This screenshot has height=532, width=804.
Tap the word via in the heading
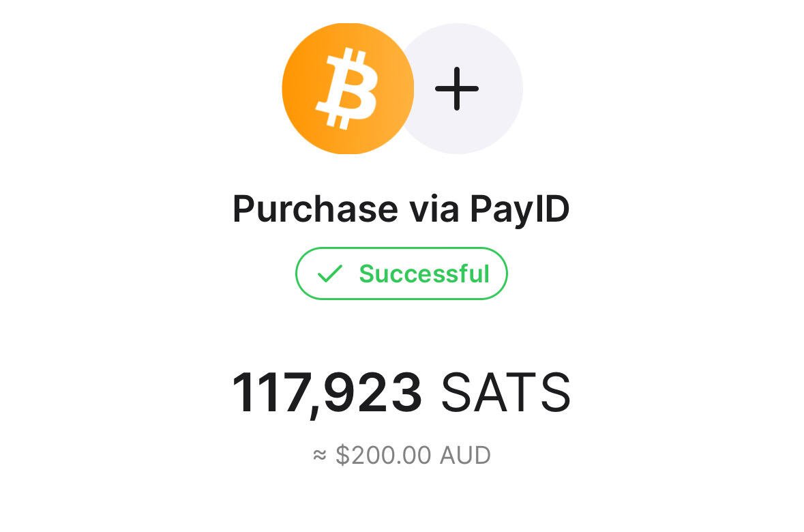click(433, 208)
